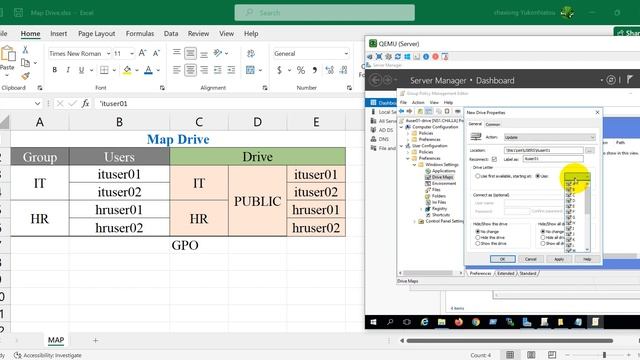The image size is (640, 360).
Task: Decrease font size with smaller A
Action: point(156,53)
